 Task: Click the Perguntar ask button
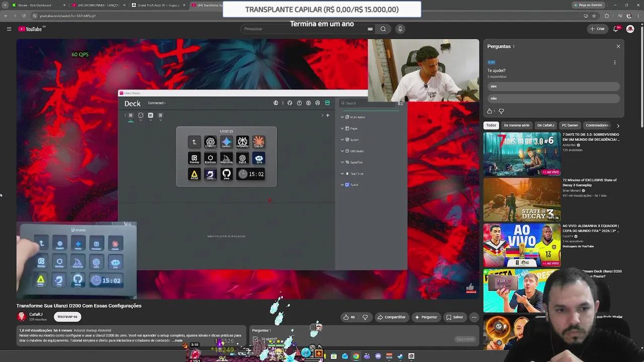click(x=426, y=317)
